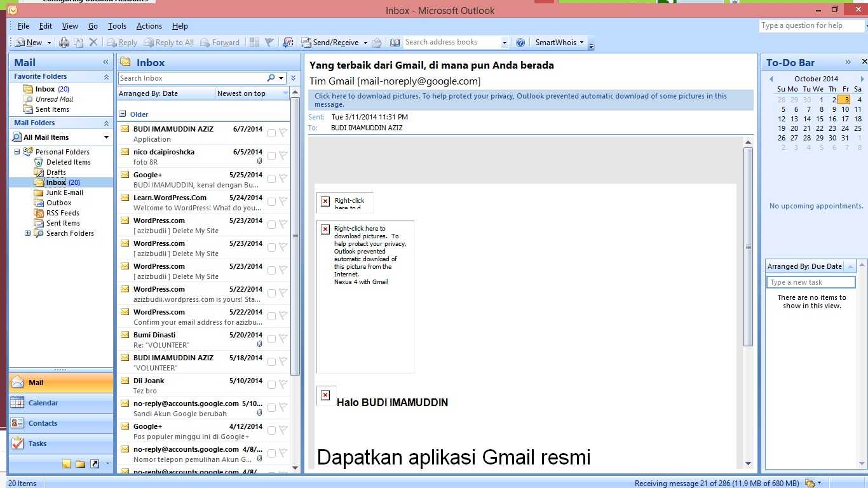The height and width of the screenshot is (488, 868).
Task: Click the envelope icon of 5/25/2014 Google+ message
Action: pyautogui.click(x=125, y=175)
